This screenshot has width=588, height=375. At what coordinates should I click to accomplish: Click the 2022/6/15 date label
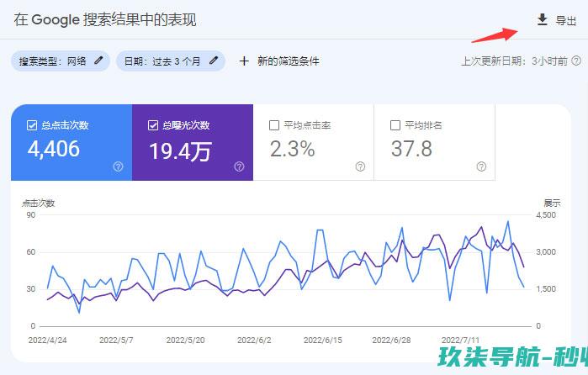pos(323,341)
